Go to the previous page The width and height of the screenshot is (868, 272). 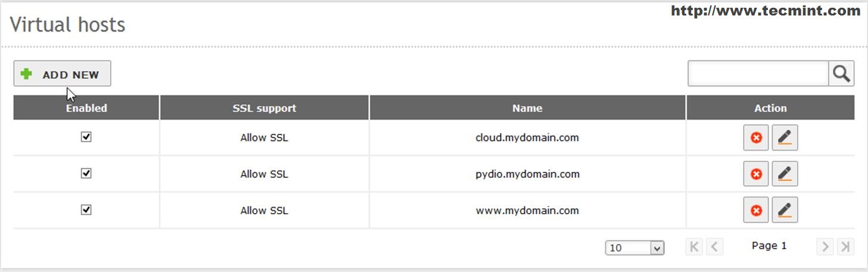(715, 247)
